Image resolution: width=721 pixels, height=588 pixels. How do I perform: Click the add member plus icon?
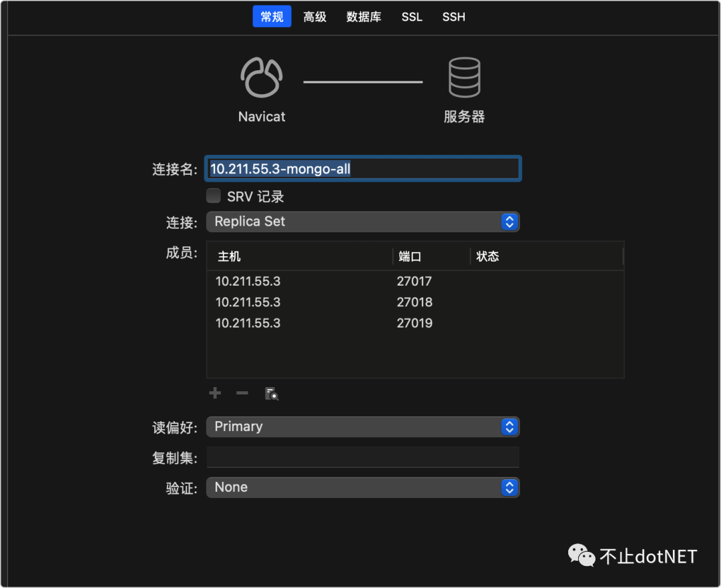[x=215, y=393]
